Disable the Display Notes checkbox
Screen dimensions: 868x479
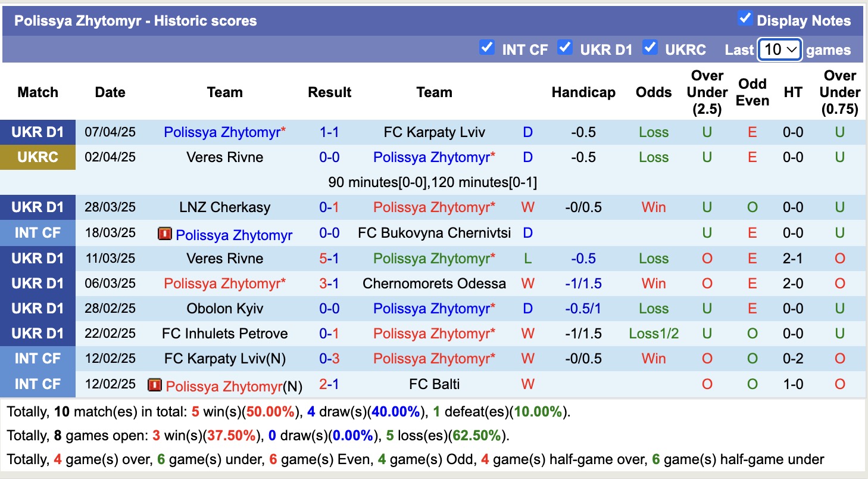(x=745, y=18)
